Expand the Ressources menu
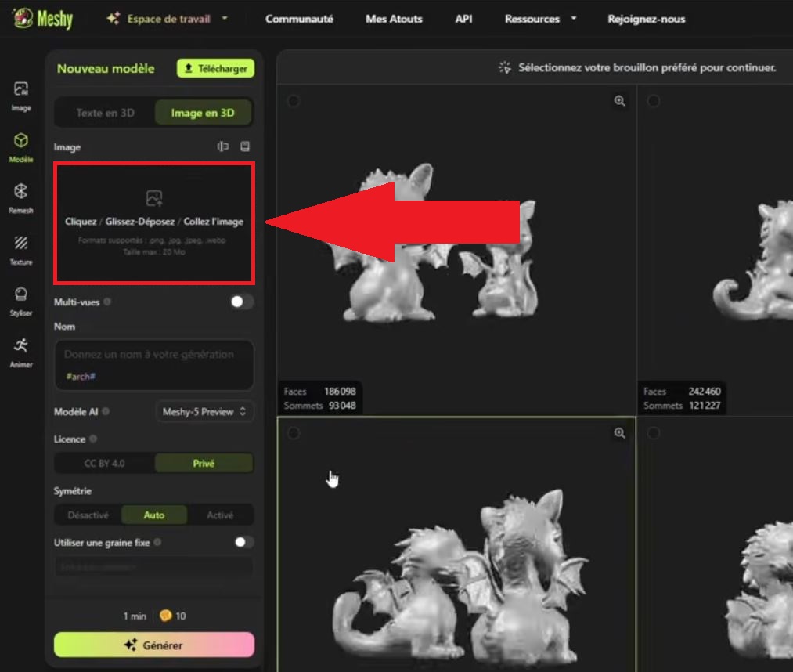 (541, 20)
